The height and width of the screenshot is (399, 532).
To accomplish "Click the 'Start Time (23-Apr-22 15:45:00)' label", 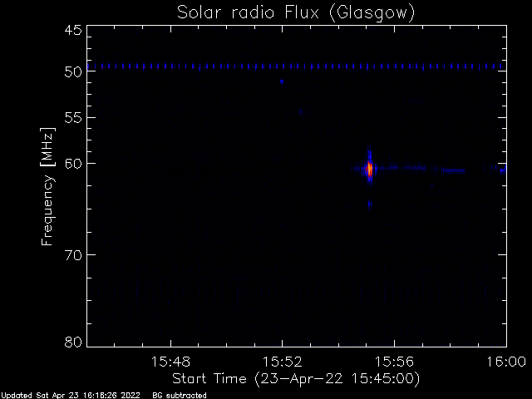I will (x=296, y=378).
